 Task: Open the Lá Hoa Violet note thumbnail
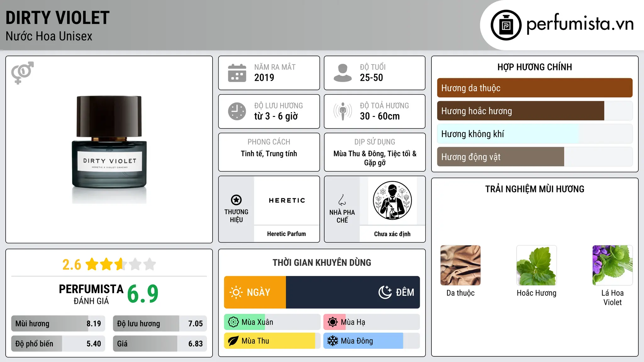pyautogui.click(x=613, y=265)
